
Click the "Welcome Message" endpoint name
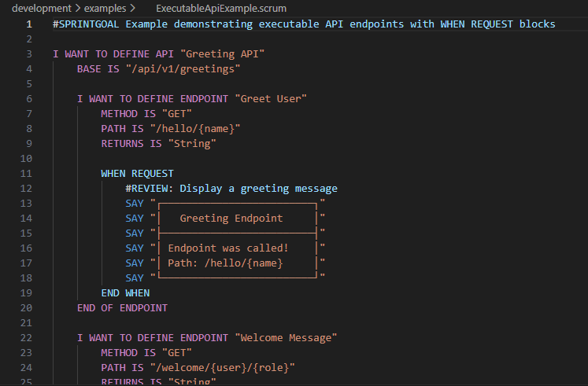[x=285, y=337]
